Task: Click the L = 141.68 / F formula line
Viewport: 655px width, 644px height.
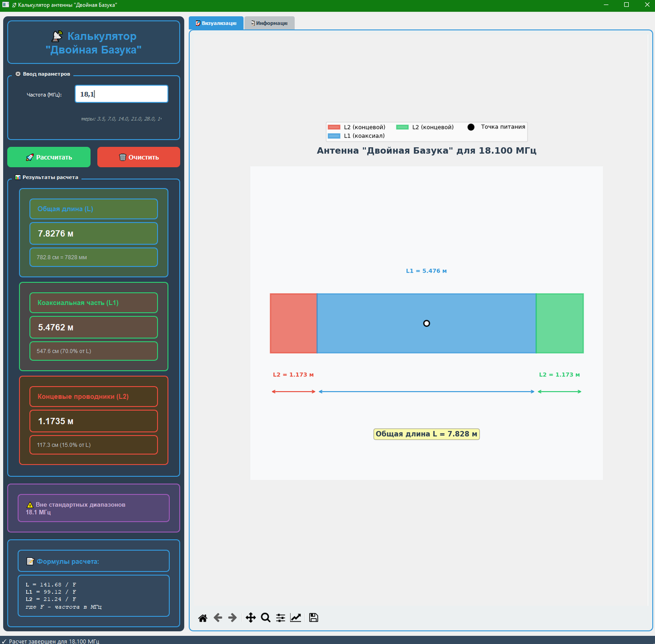Action: coord(51,584)
